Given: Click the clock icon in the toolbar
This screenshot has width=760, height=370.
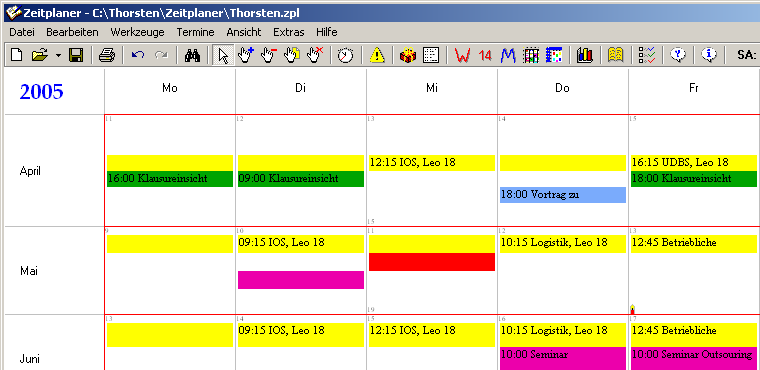Looking at the screenshot, I should coord(346,55).
